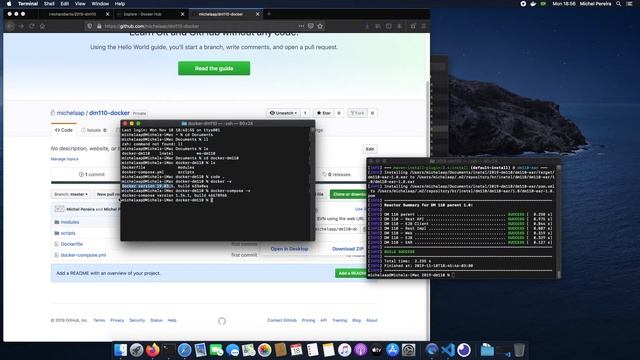Open System Preferences gear in Dock
Image resolution: width=640 pixels, height=360 pixels.
tap(409, 350)
